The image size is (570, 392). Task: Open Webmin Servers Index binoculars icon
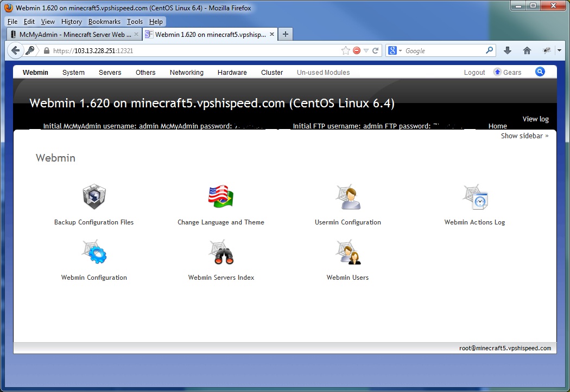tap(221, 252)
